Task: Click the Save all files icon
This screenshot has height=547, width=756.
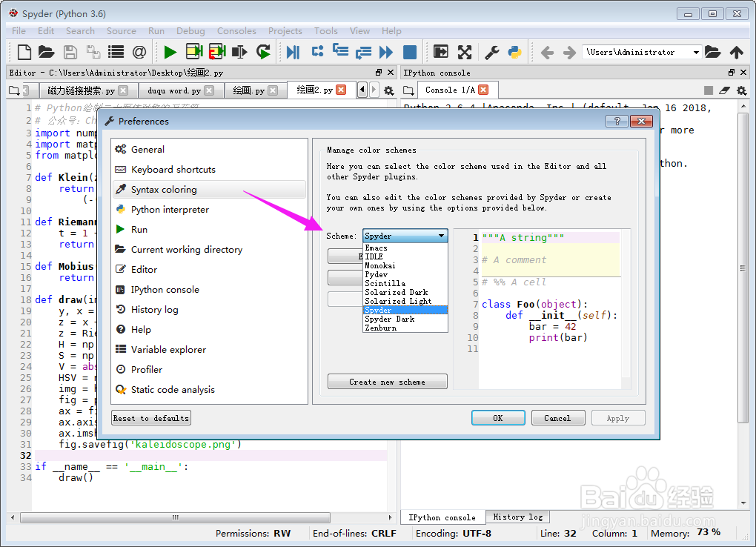Action: (x=93, y=52)
